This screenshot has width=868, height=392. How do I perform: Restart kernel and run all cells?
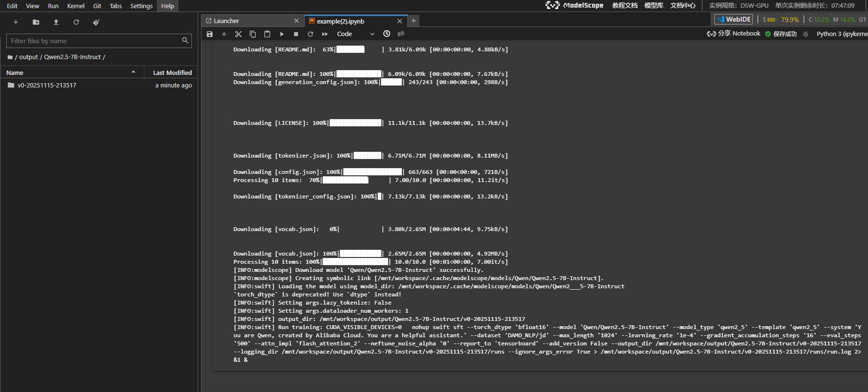point(325,34)
